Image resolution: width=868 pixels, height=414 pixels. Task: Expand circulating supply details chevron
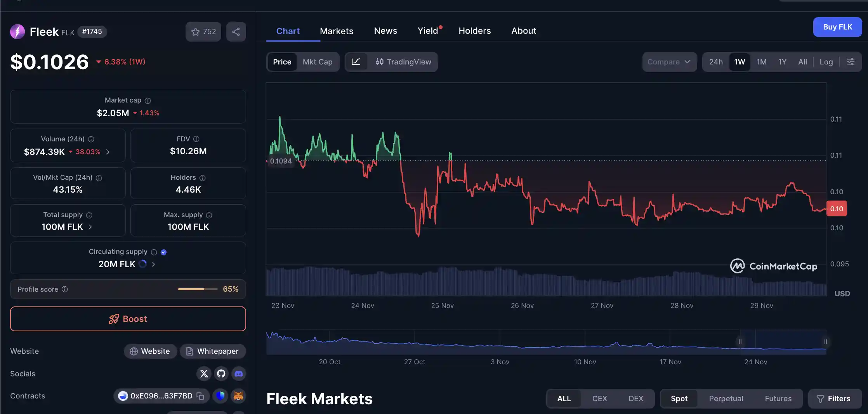[x=153, y=264]
